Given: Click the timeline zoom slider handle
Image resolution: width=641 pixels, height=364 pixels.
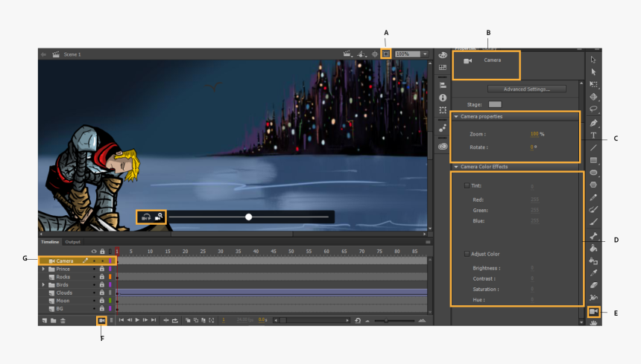Looking at the screenshot, I should (x=386, y=321).
